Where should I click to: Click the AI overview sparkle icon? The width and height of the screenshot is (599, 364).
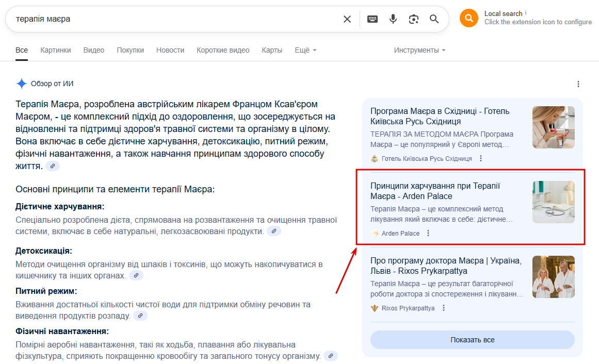pos(21,84)
